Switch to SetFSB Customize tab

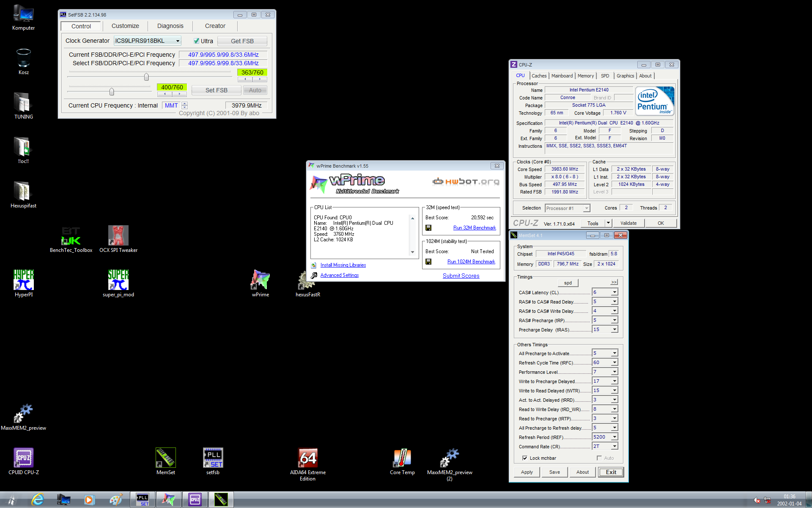[x=125, y=26]
